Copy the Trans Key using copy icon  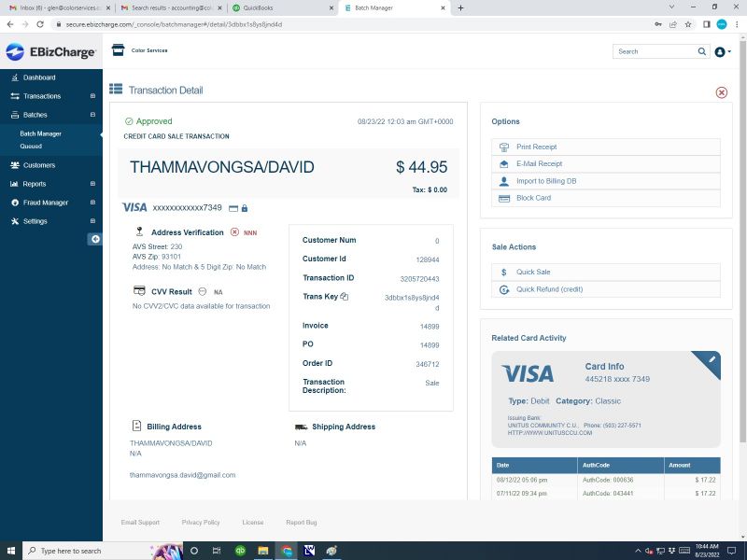coord(345,297)
